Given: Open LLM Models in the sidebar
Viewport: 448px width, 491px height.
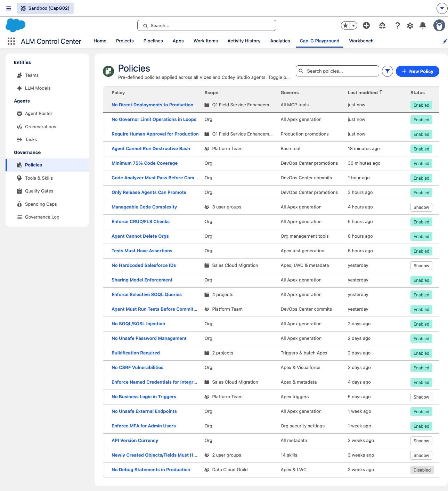Looking at the screenshot, I should click(47, 88).
